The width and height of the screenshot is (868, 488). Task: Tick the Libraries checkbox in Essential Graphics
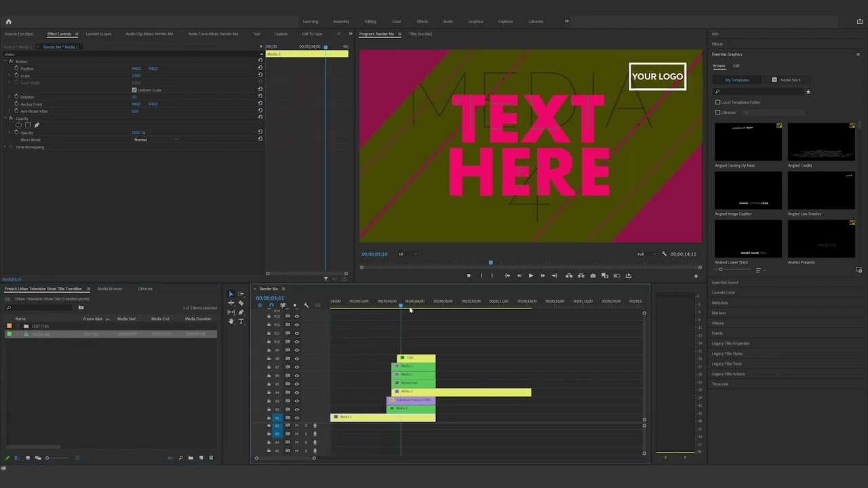click(717, 113)
